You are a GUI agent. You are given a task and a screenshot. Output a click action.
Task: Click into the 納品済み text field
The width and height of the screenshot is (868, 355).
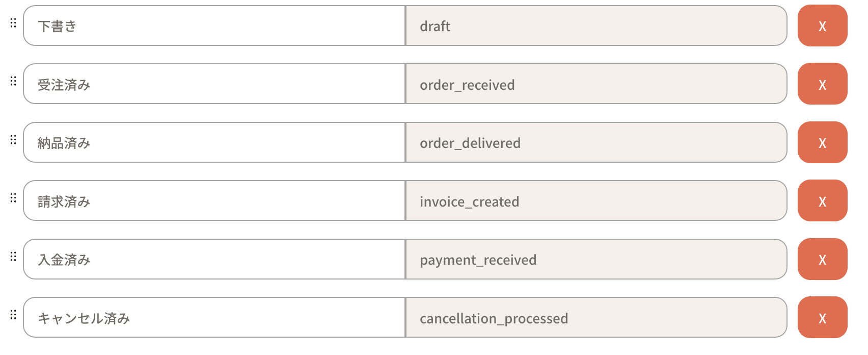pyautogui.click(x=214, y=143)
